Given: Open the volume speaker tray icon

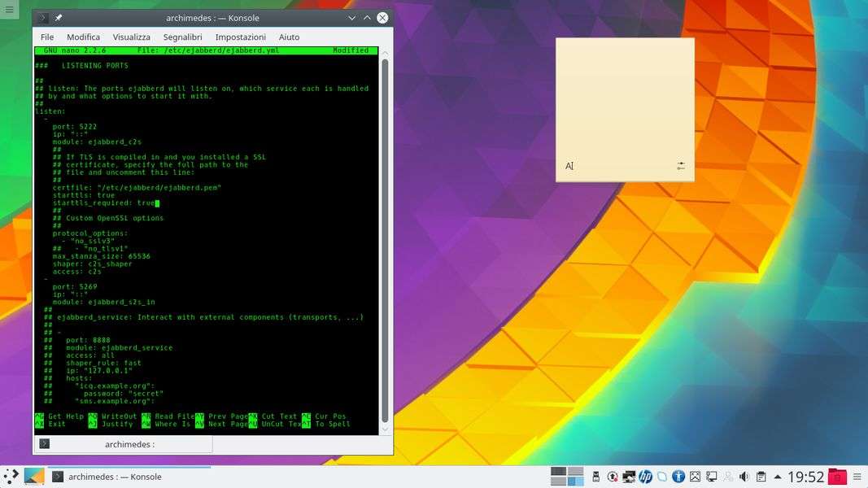Looking at the screenshot, I should [744, 477].
